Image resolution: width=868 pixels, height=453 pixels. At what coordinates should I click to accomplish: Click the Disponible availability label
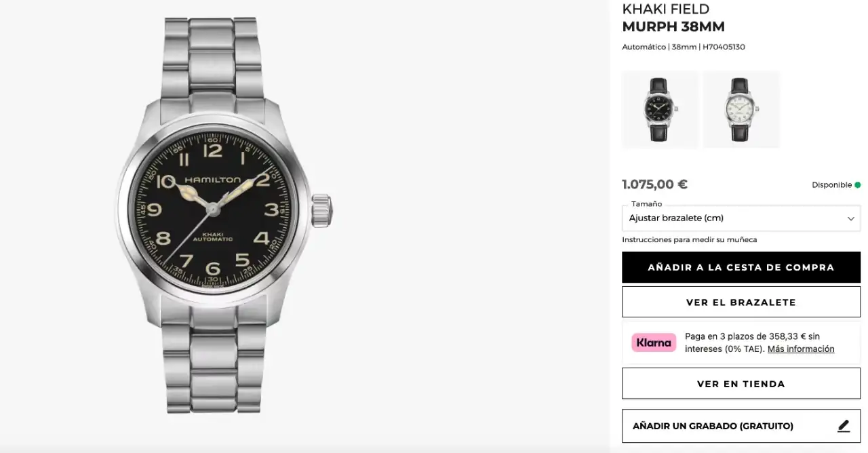click(831, 184)
